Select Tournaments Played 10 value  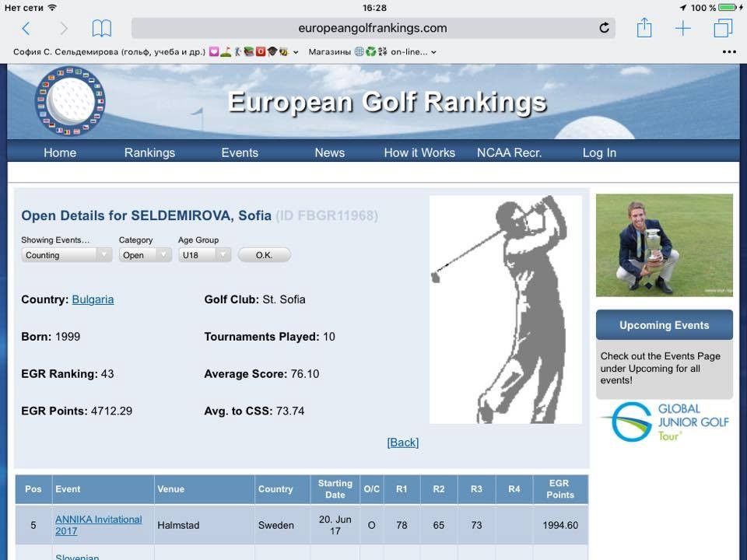(x=329, y=337)
